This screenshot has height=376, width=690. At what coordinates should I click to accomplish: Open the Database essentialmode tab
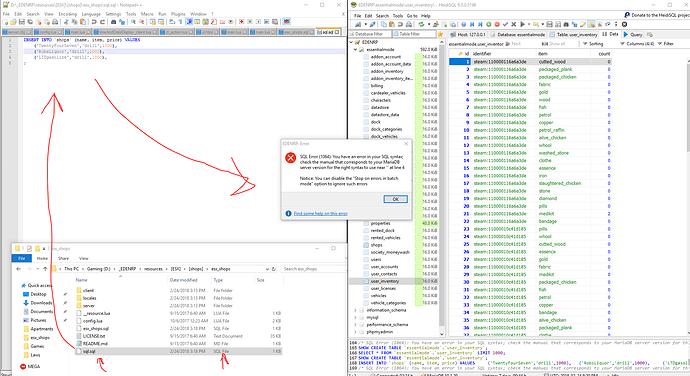(517, 34)
